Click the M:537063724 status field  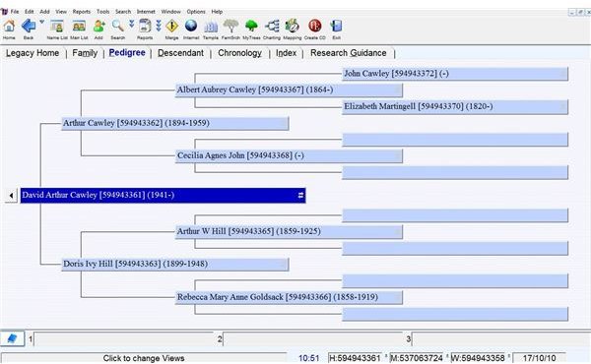tap(416, 358)
